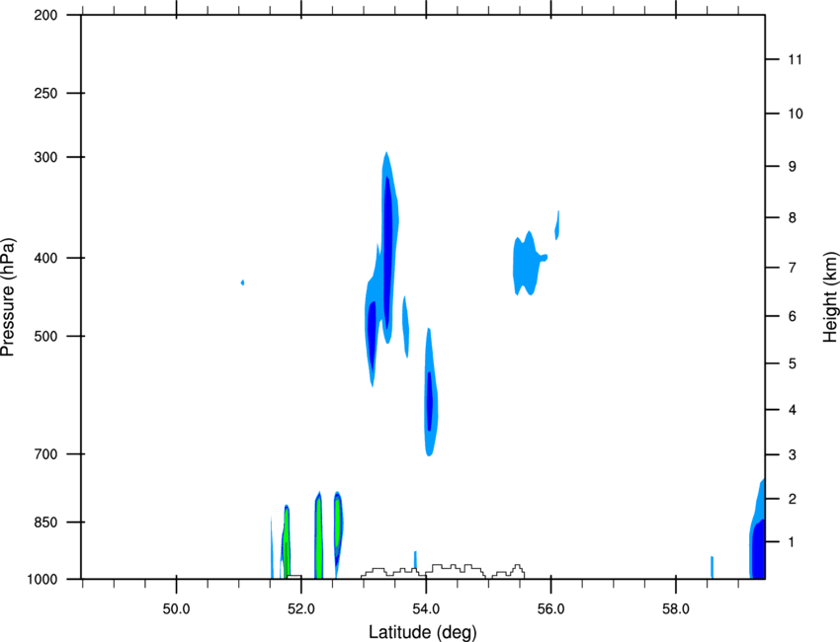Click the green column near 52.3 latitude
Viewport: 840px width, 642px height.
pyautogui.click(x=319, y=535)
